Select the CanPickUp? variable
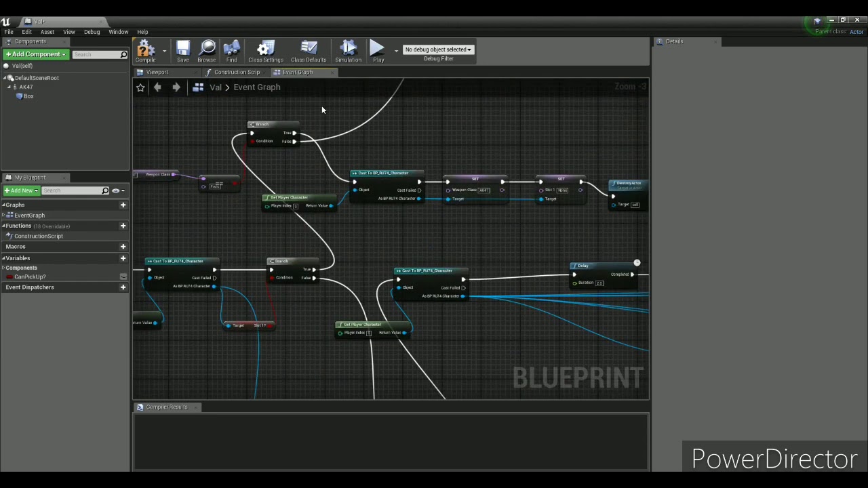 click(30, 277)
